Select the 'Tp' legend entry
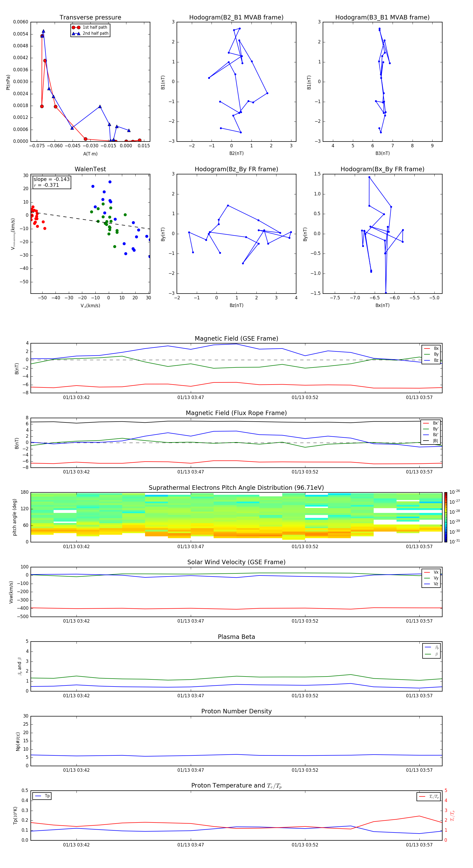 click(x=42, y=796)
